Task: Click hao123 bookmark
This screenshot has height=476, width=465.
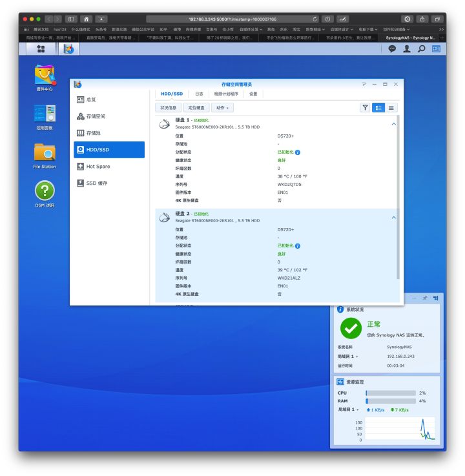Action: (60, 29)
